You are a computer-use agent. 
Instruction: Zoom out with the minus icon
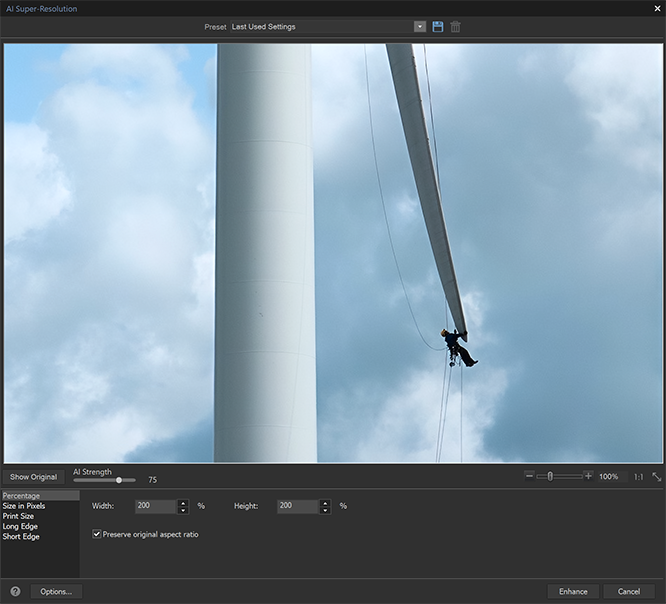(x=529, y=476)
